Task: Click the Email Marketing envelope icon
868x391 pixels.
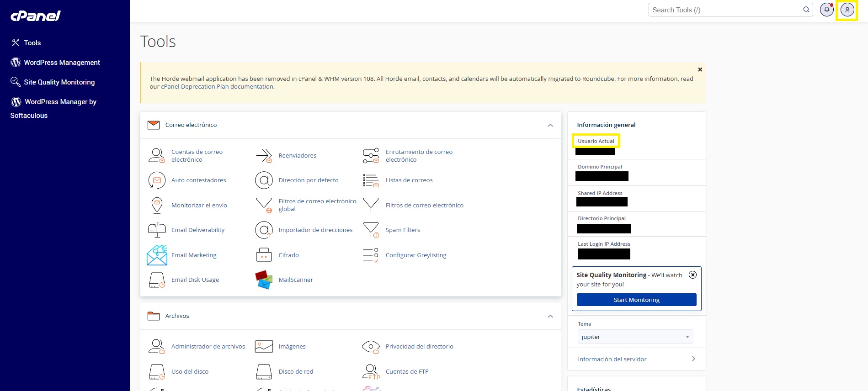Action: point(157,255)
